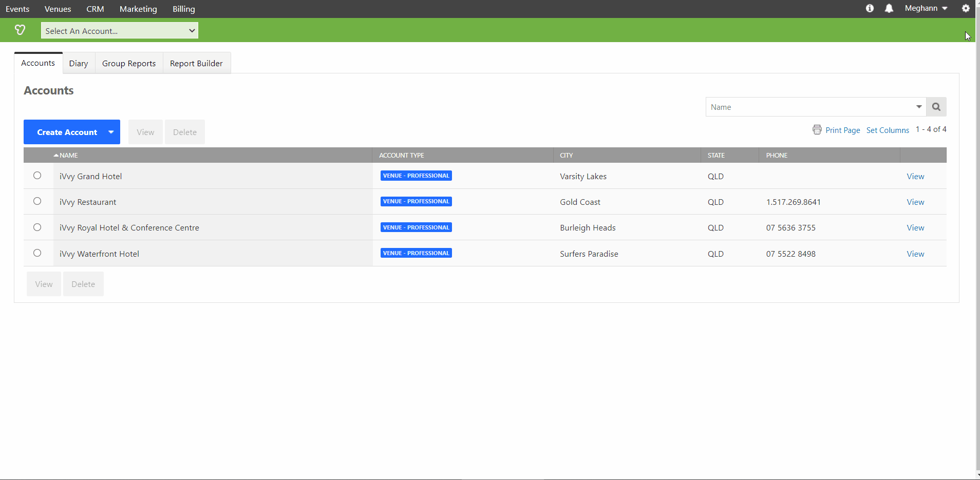980x480 pixels.
Task: Expand the Create Account dropdown arrow
Action: coord(111,132)
